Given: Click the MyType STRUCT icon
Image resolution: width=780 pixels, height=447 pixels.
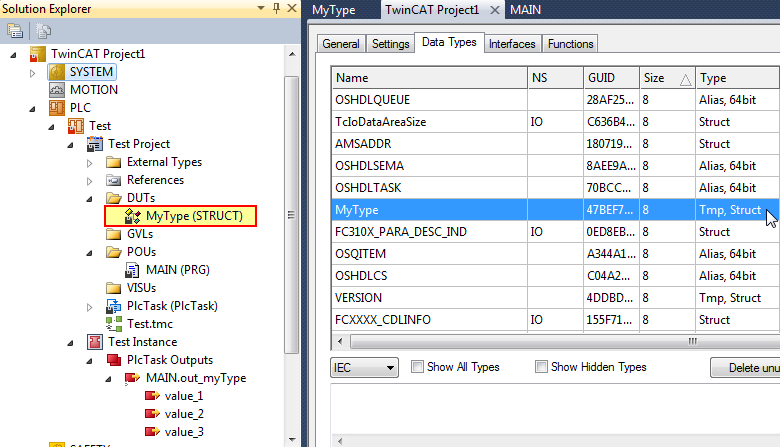Looking at the screenshot, I should pyautogui.click(x=132, y=216).
